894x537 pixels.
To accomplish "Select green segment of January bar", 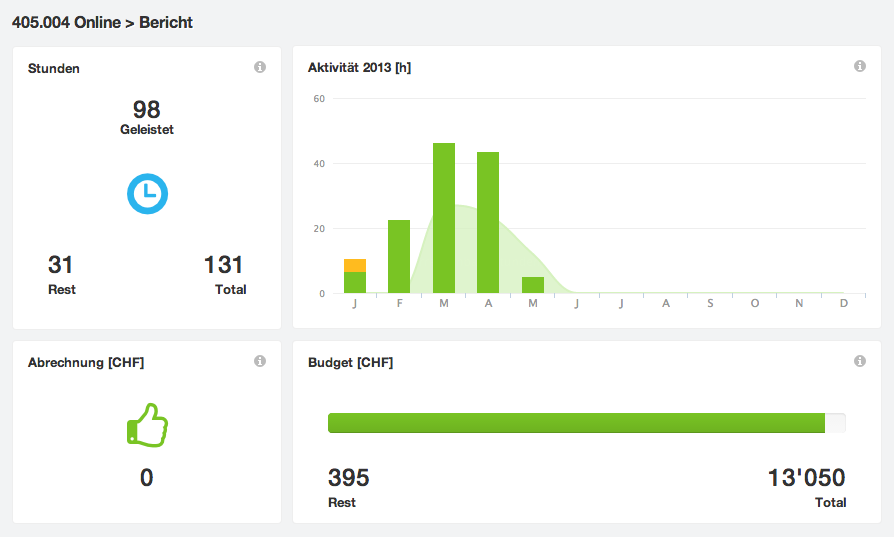I will (355, 283).
